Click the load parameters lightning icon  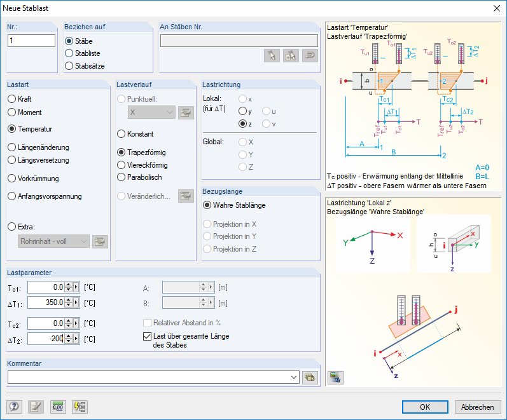[80, 407]
